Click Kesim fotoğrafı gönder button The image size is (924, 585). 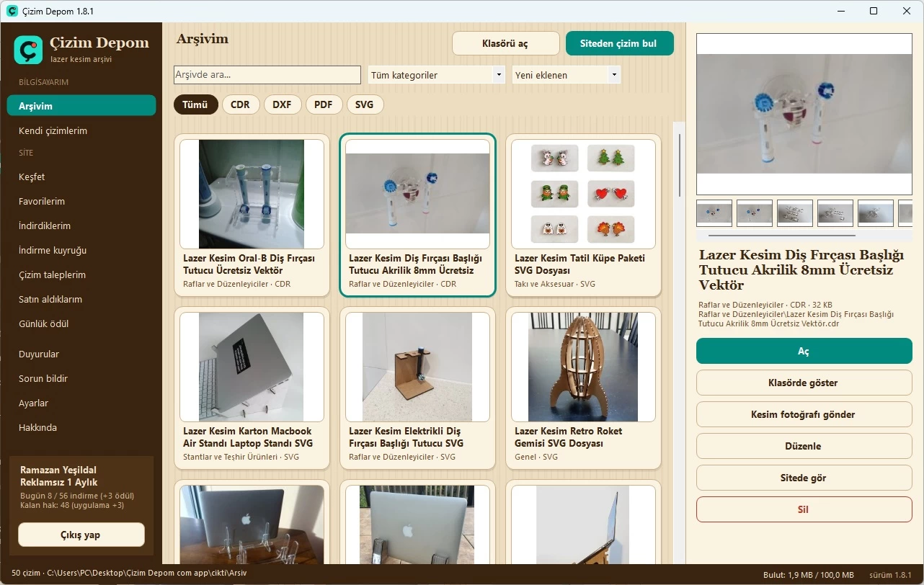click(x=804, y=414)
